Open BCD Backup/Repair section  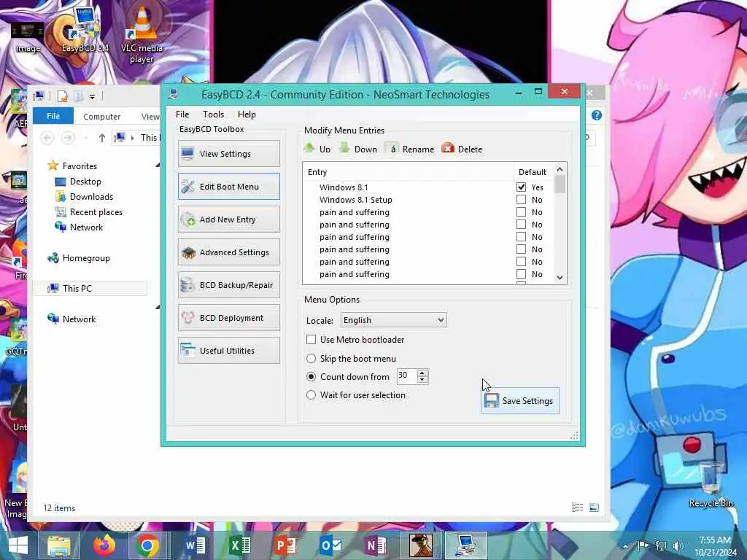228,285
